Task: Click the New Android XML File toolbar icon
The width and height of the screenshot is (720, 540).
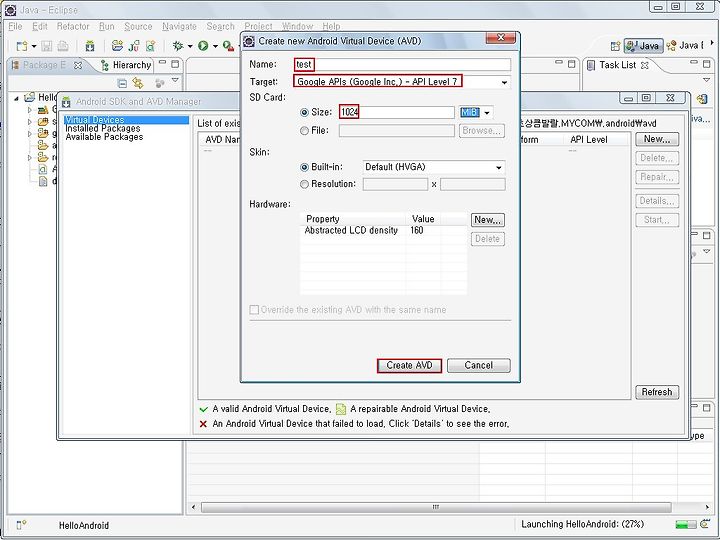Action: coord(150,45)
